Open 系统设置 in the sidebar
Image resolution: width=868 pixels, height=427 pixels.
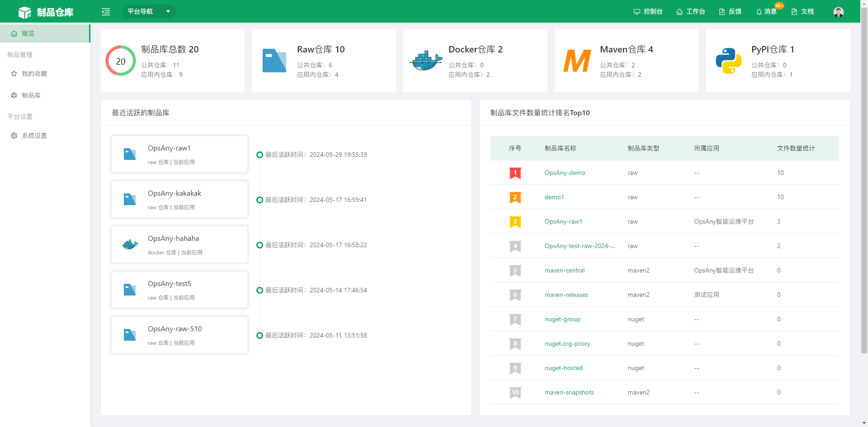(45, 136)
